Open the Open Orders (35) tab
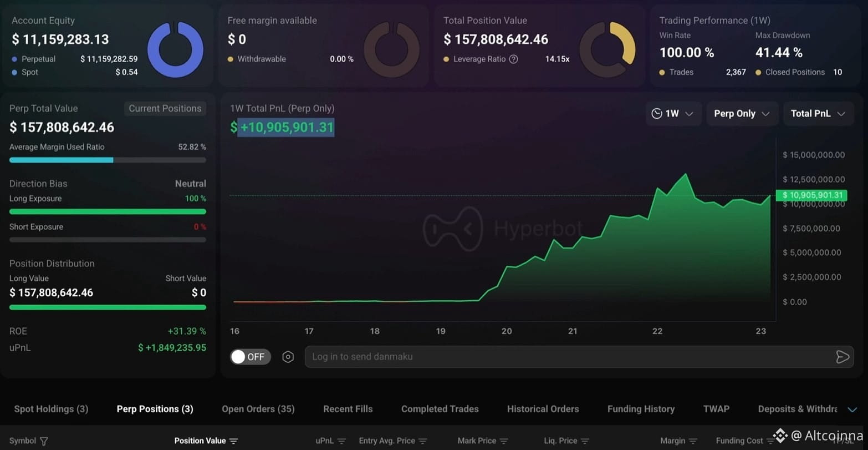The height and width of the screenshot is (450, 868). (258, 409)
